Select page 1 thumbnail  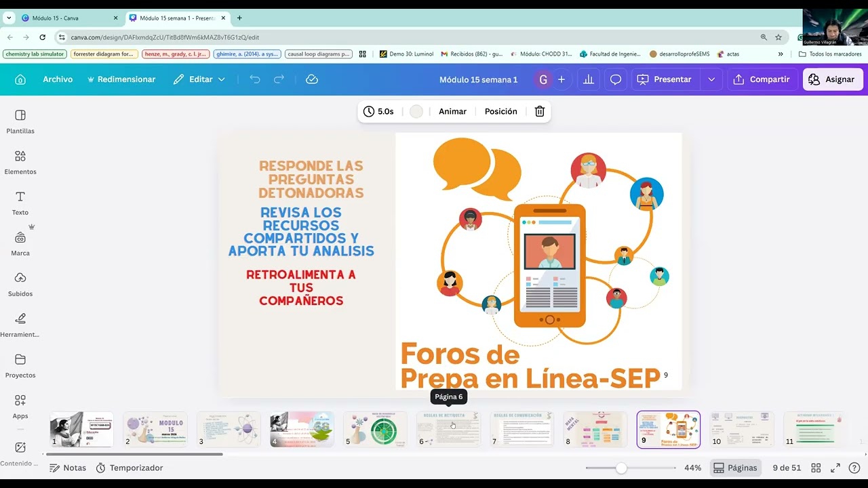pyautogui.click(x=81, y=429)
